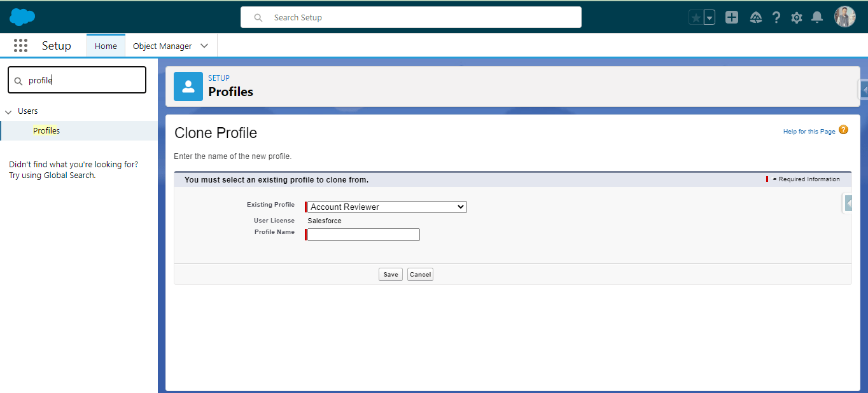Open the App Launcher grid icon
The image size is (868, 393).
20,46
